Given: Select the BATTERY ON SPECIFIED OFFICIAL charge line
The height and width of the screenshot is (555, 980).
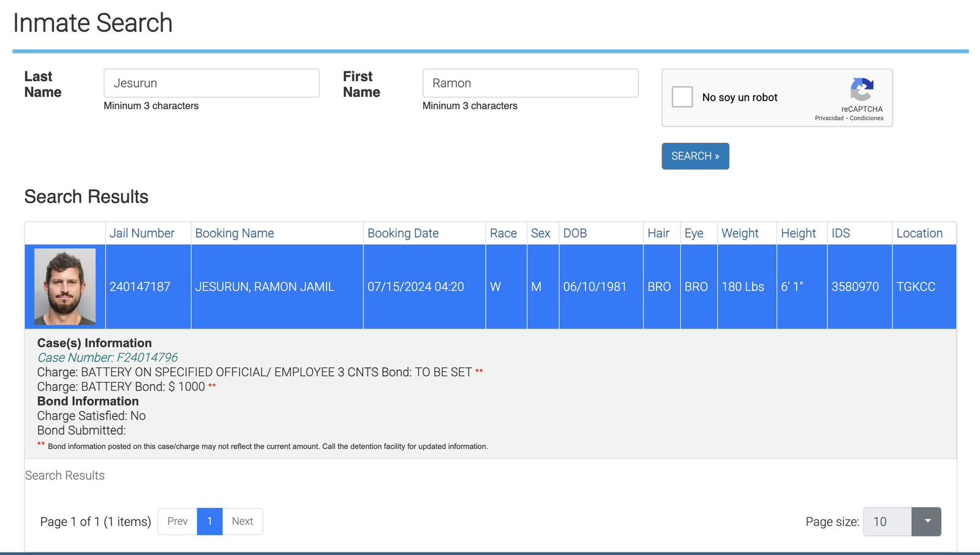Looking at the screenshot, I should [x=260, y=372].
